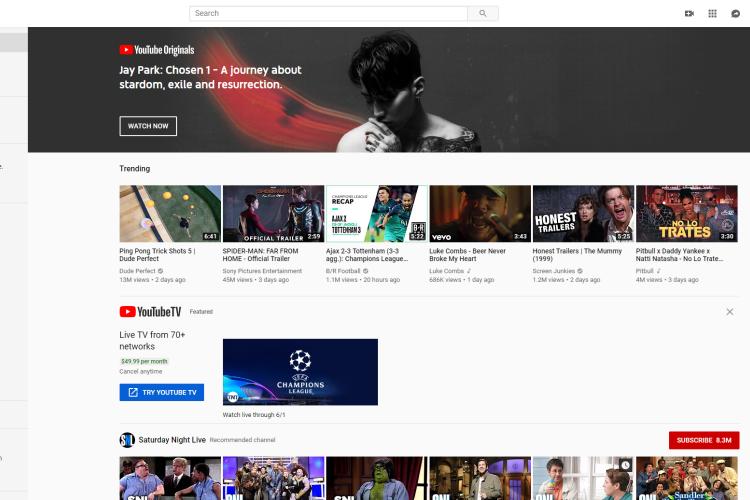This screenshot has height=500, width=750.
Task: Click the Ping Pong Trick Shots 5 title
Action: tap(157, 255)
